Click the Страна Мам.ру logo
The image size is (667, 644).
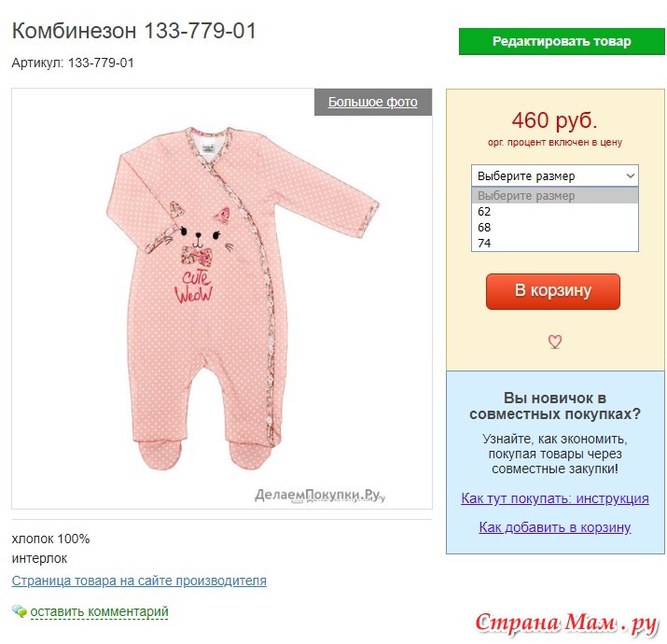tap(566, 623)
